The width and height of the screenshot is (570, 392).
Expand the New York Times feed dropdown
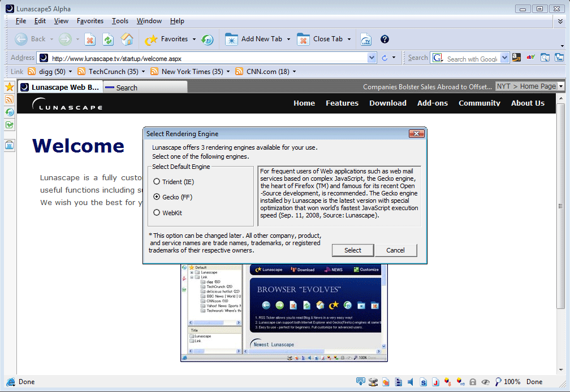coord(228,72)
